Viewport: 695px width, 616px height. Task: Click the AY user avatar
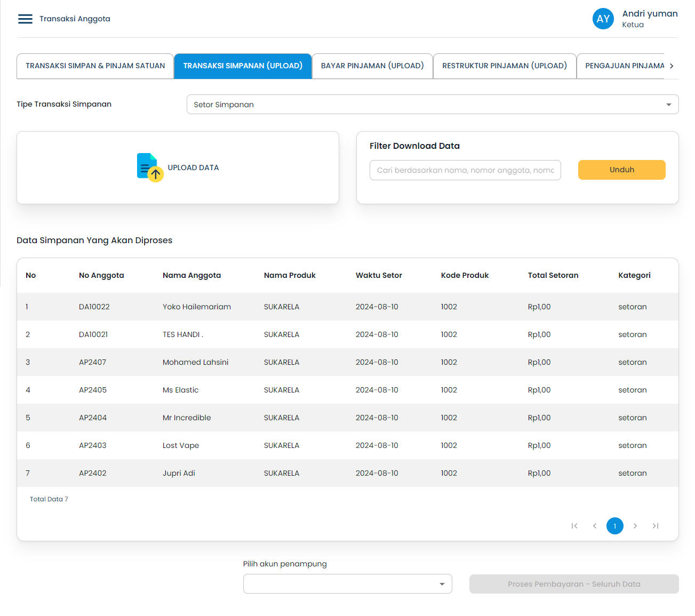click(x=603, y=19)
